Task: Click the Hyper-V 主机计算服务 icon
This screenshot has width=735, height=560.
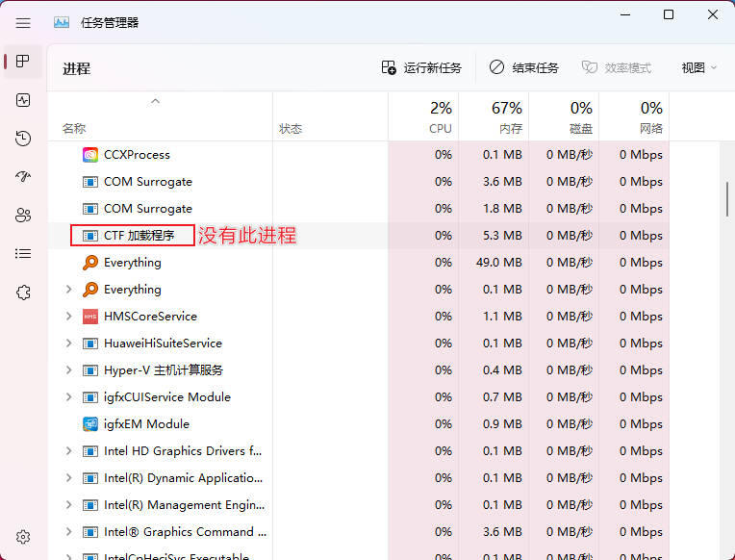Action: pyautogui.click(x=90, y=370)
